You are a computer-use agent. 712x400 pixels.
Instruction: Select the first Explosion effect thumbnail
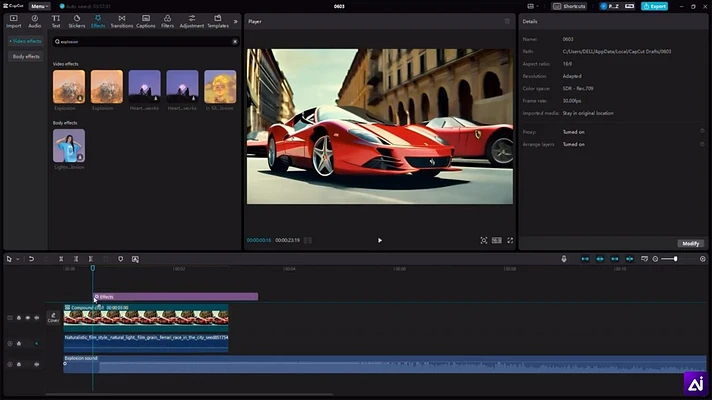coord(69,87)
